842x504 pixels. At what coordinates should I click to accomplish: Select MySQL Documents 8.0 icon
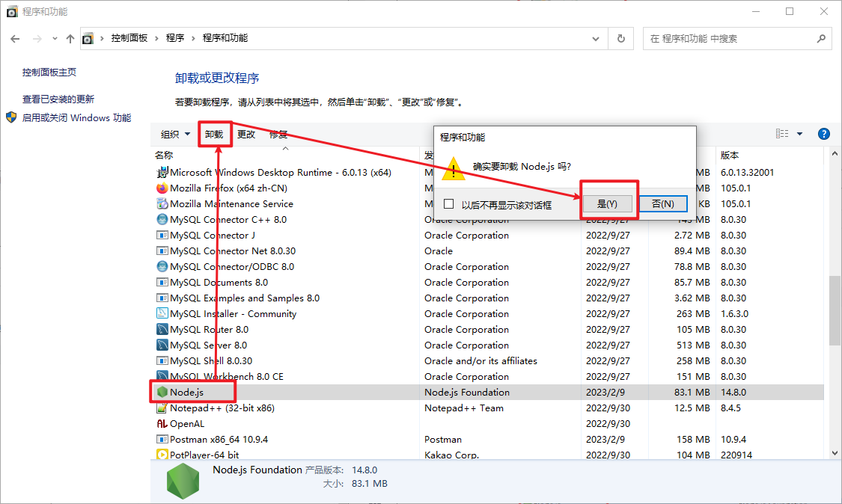pos(162,282)
